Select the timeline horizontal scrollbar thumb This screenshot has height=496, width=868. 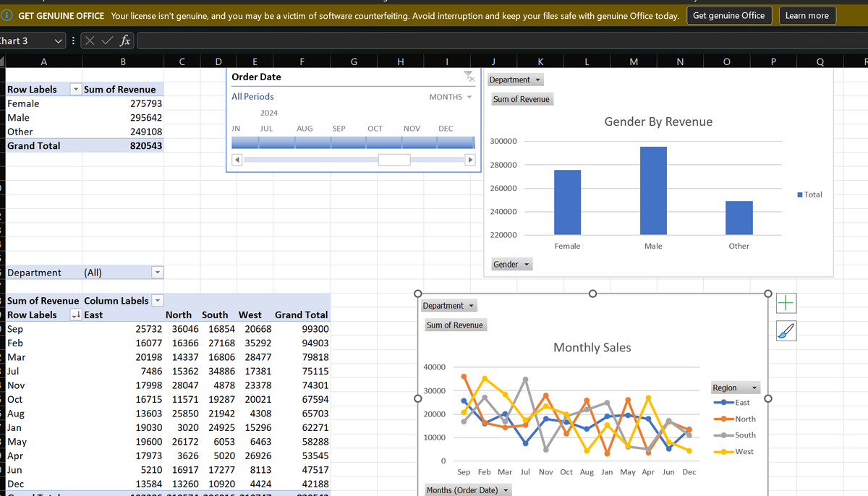click(394, 159)
